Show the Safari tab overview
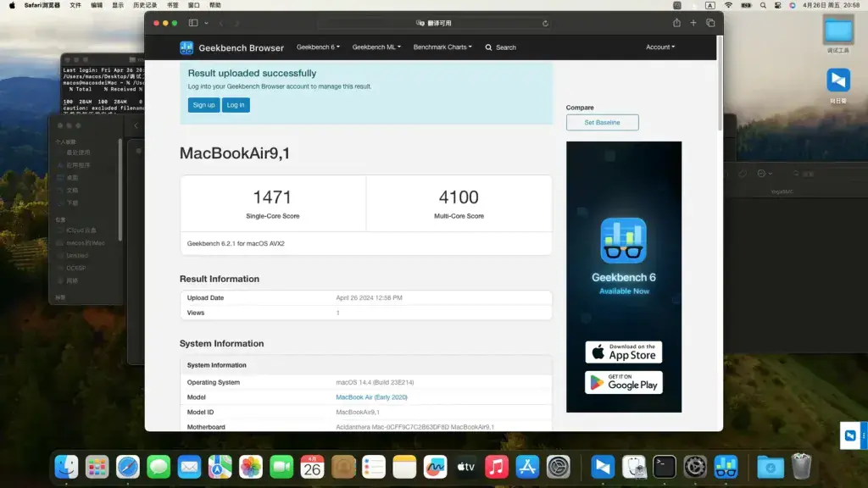 [711, 23]
